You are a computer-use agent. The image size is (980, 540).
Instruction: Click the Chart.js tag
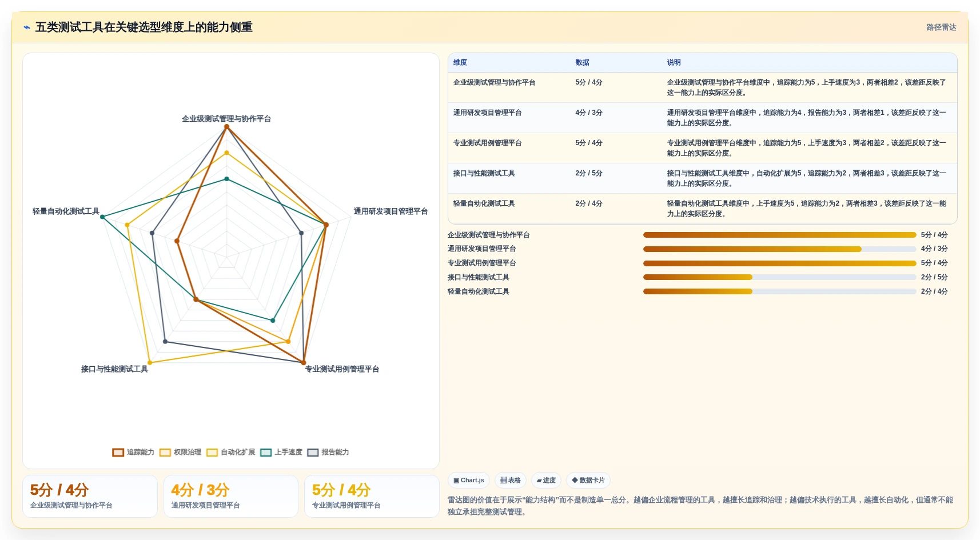469,481
